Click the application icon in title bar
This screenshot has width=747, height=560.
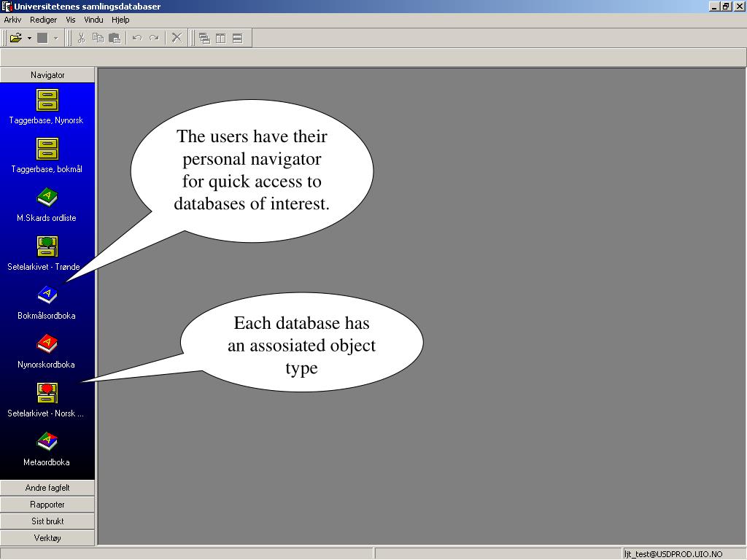pyautogui.click(x=7, y=6)
